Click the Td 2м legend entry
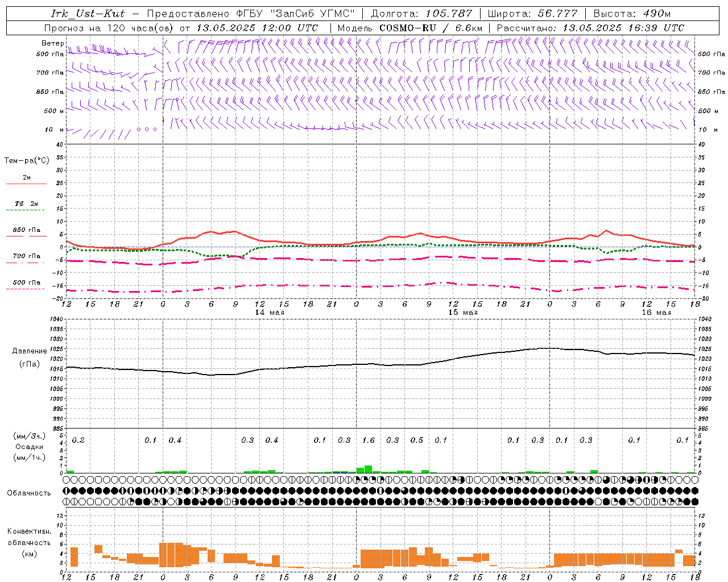 (x=26, y=203)
